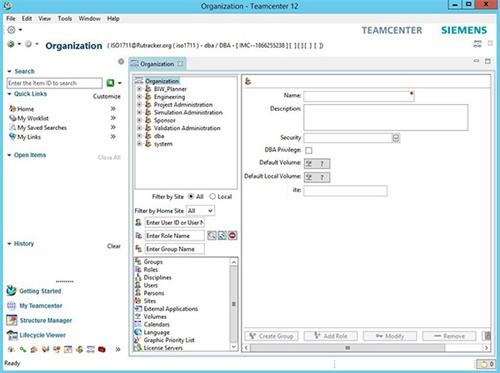Click the Default Local Volume selector button
500x373 pixels.
(x=317, y=177)
